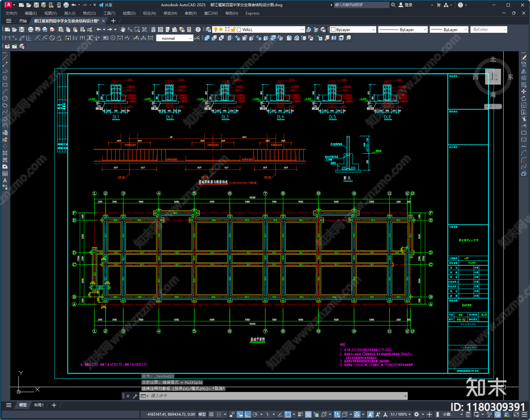Open a new drawing tab with plus
530x420 pixels.
(113, 21)
